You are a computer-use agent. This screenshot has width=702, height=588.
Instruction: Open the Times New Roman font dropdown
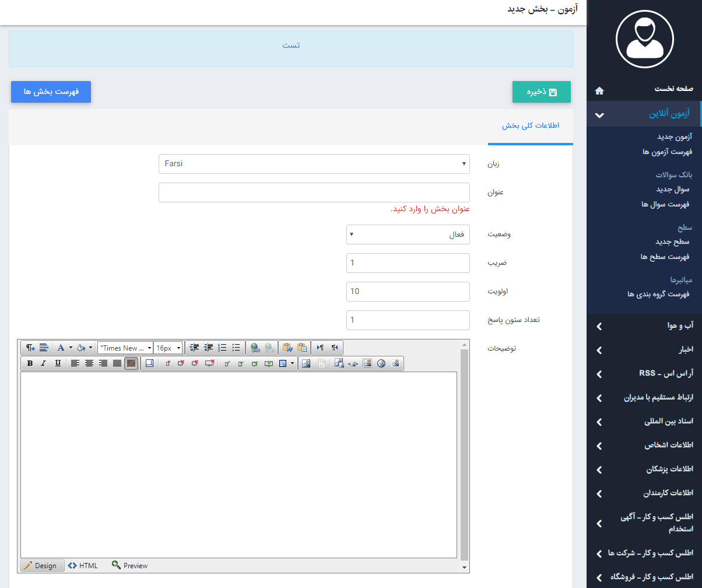tap(125, 348)
